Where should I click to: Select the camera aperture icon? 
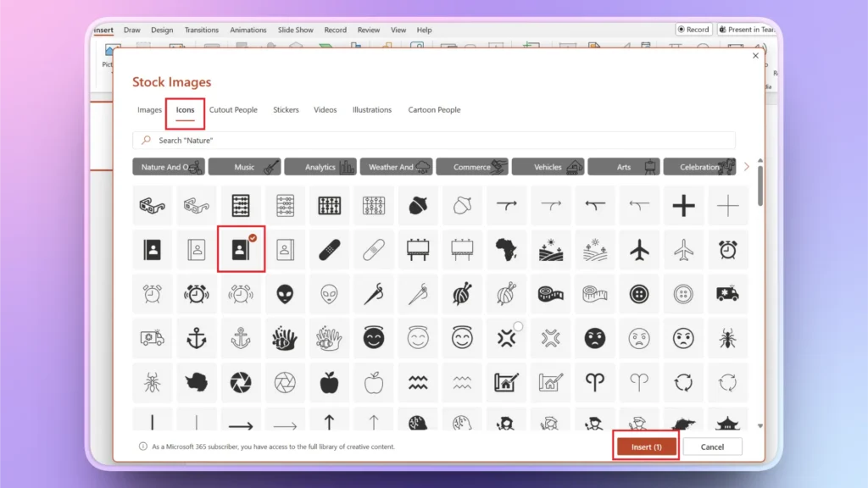tap(241, 383)
